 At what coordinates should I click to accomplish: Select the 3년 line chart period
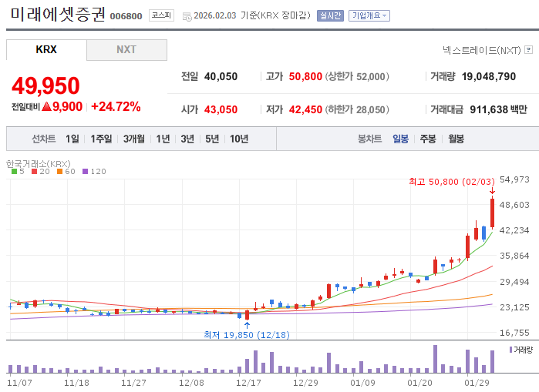tap(187, 139)
